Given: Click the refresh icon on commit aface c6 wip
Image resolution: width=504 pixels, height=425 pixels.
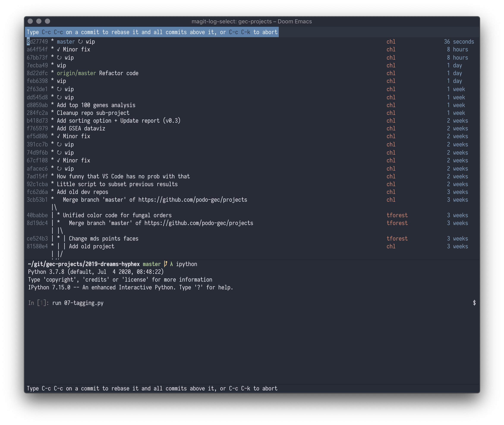Looking at the screenshot, I should click(59, 169).
